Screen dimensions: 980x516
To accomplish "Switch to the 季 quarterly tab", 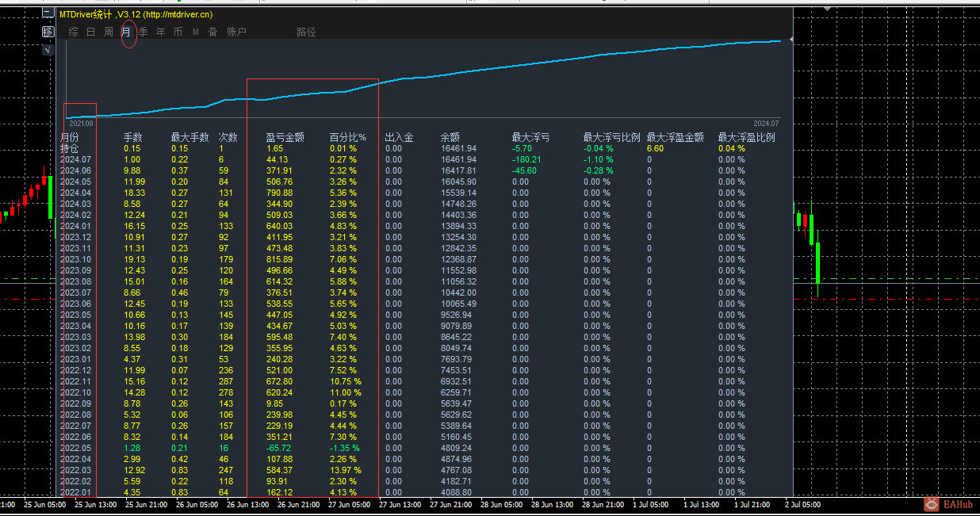I will 144,32.
